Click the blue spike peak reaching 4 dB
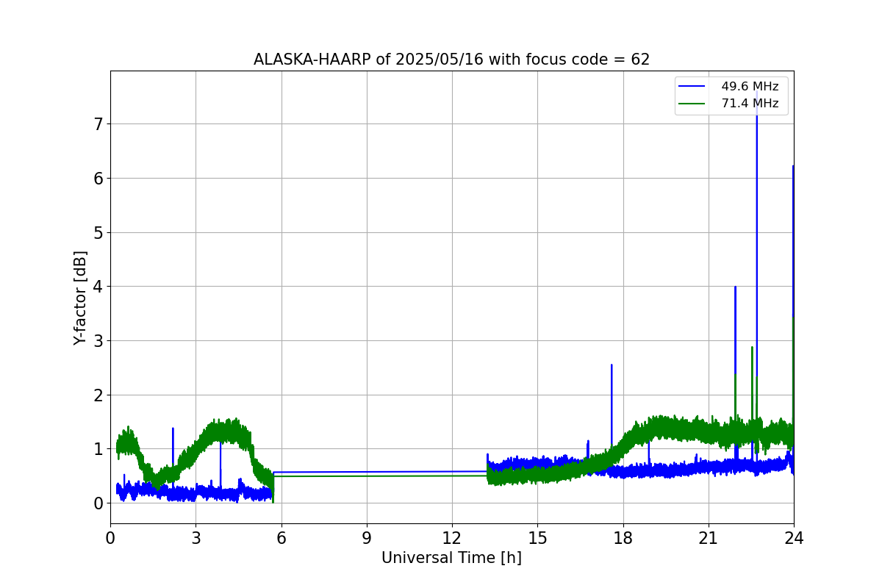This screenshot has width=882, height=588. click(x=735, y=287)
